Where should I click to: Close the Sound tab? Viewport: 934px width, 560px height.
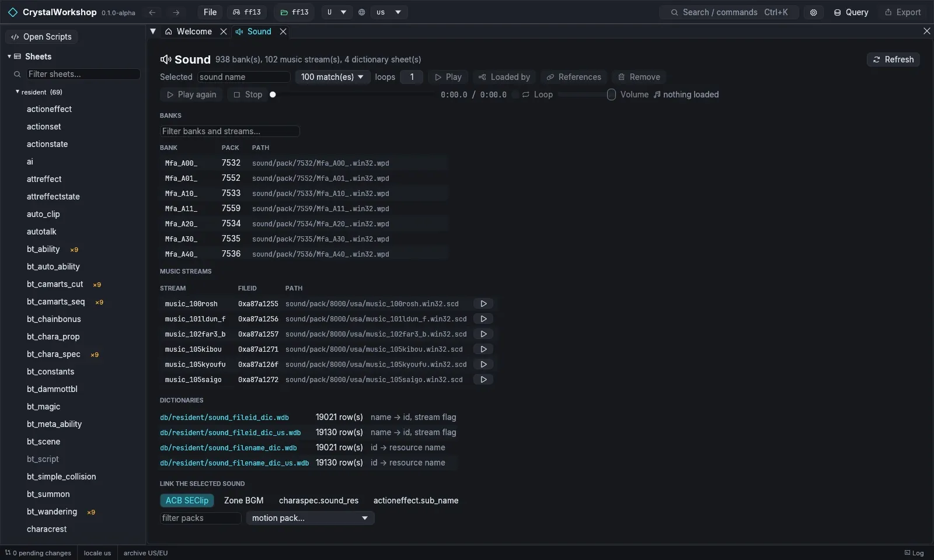coord(283,32)
